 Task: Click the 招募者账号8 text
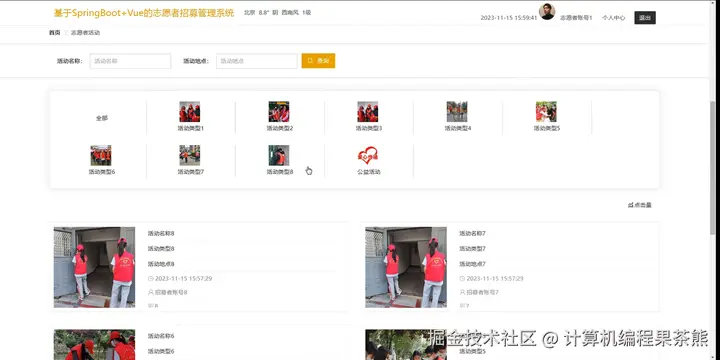(x=171, y=292)
